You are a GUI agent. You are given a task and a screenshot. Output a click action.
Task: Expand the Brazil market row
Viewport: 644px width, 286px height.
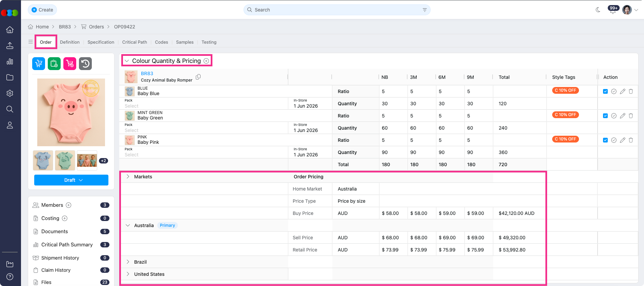128,262
